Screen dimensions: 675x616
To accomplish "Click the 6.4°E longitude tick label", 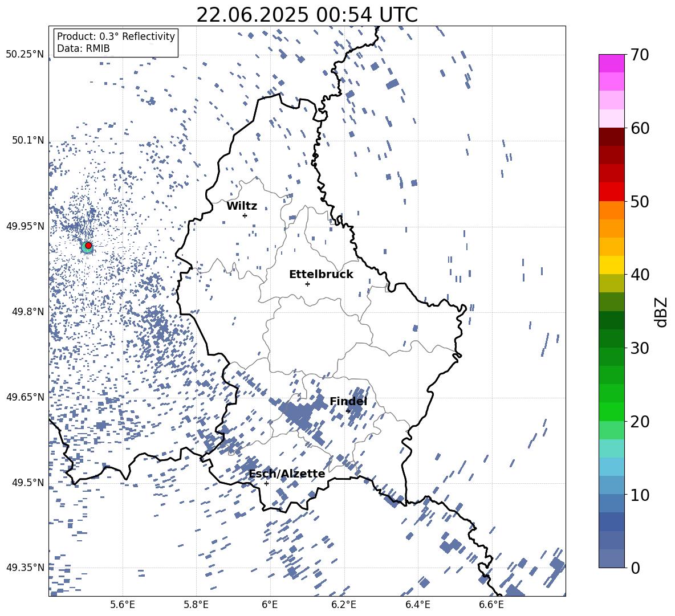I will coord(417,605).
